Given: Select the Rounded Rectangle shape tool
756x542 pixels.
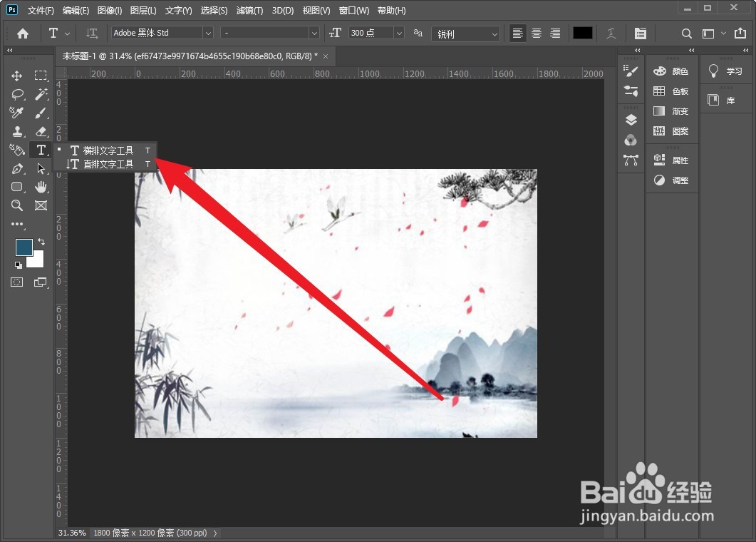Looking at the screenshot, I should coord(17,187).
